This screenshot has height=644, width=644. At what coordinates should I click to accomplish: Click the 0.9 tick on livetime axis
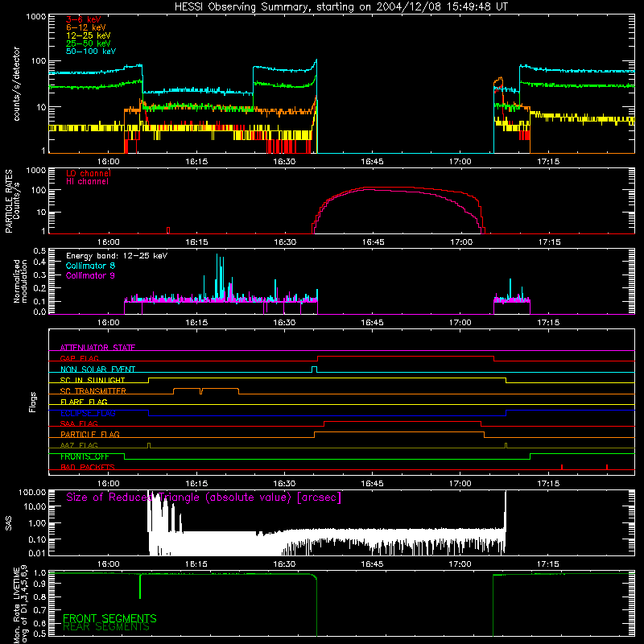pyautogui.click(x=39, y=583)
